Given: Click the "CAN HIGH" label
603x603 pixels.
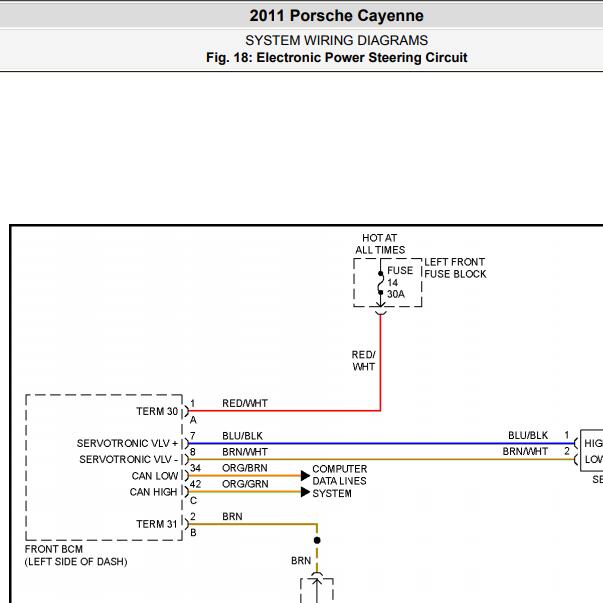Looking at the screenshot, I should [x=153, y=492].
